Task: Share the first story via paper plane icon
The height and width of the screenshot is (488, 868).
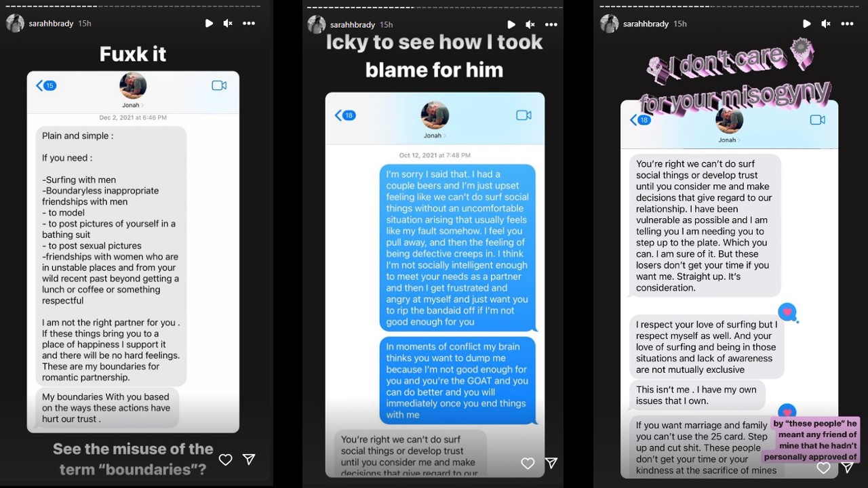Action: tap(249, 460)
